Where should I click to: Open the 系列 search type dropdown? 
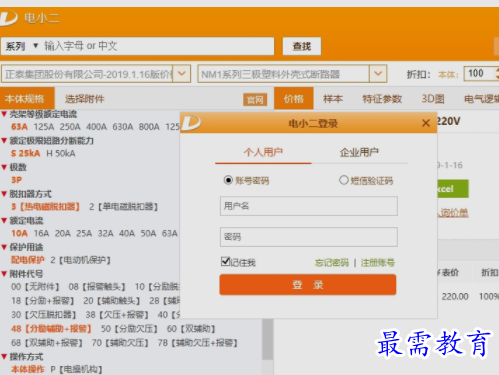[x=21, y=46]
